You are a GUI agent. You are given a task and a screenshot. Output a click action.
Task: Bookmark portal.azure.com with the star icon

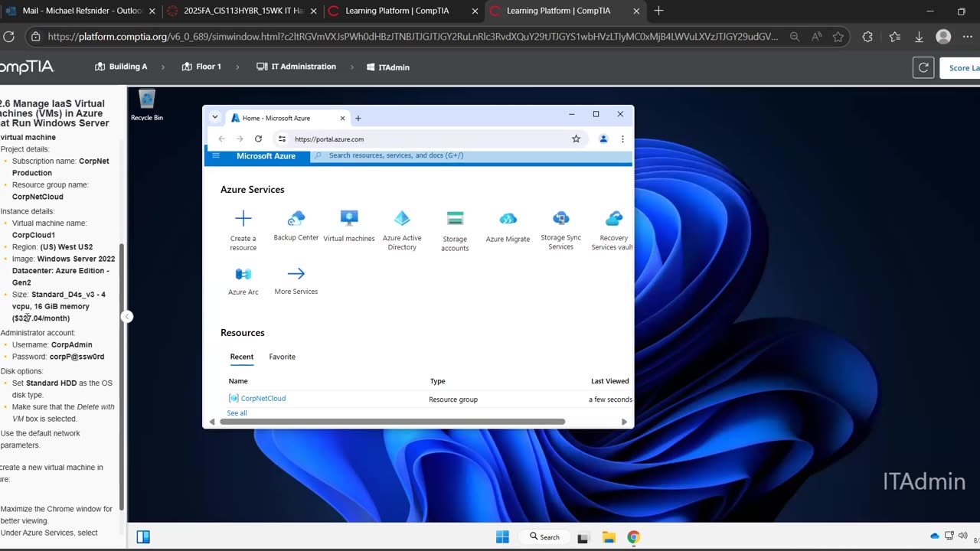click(x=576, y=139)
